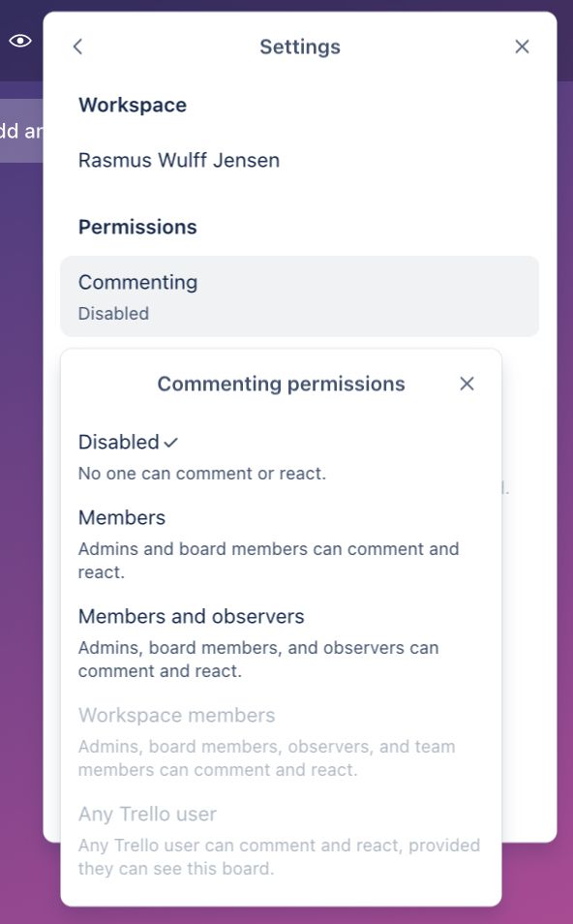Close the Settings panel with the X
The width and height of the screenshot is (573, 924).
pyautogui.click(x=522, y=46)
